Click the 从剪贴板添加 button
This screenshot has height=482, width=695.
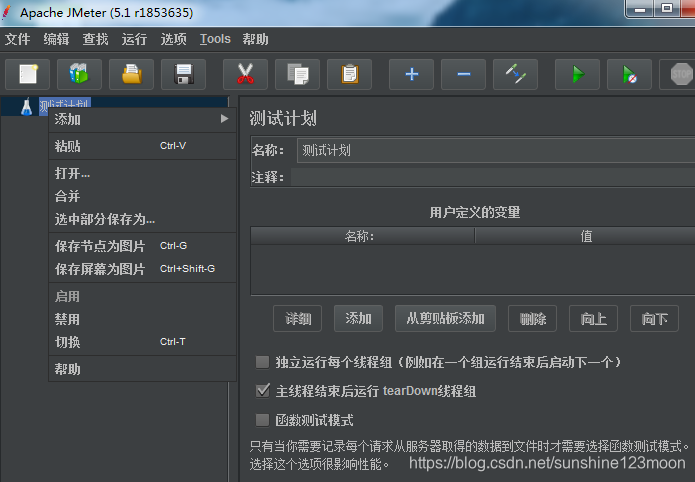click(x=445, y=318)
